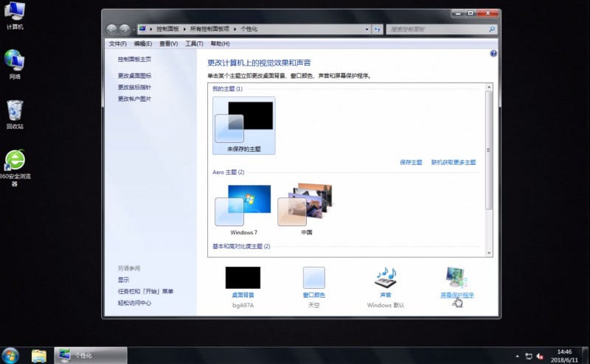
Task: Click 窗口颜色 link text
Action: [314, 295]
